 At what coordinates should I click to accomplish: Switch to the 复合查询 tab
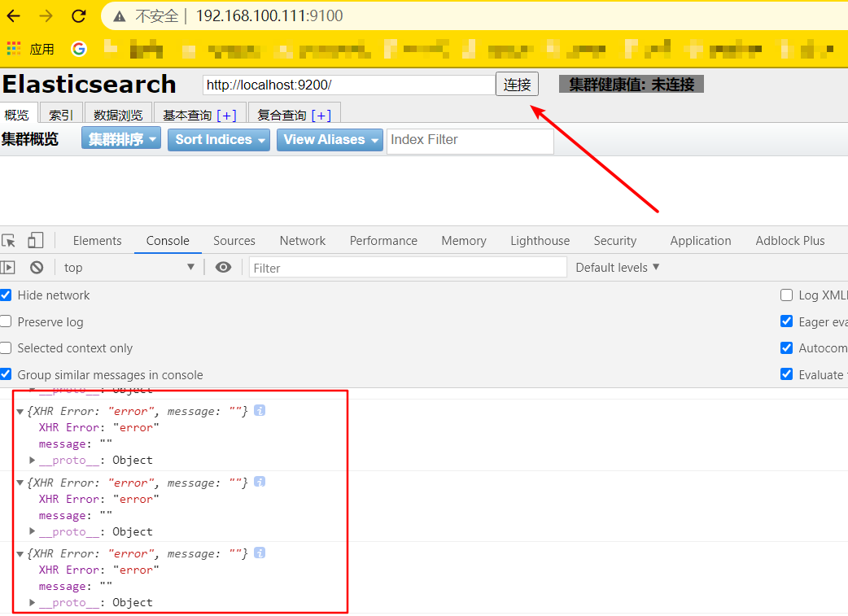(282, 115)
